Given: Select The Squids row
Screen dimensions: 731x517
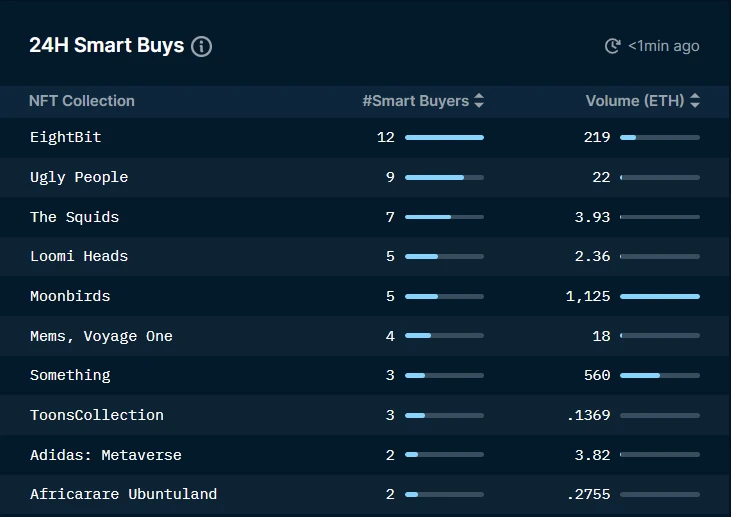Looking at the screenshot, I should pyautogui.click(x=365, y=217).
